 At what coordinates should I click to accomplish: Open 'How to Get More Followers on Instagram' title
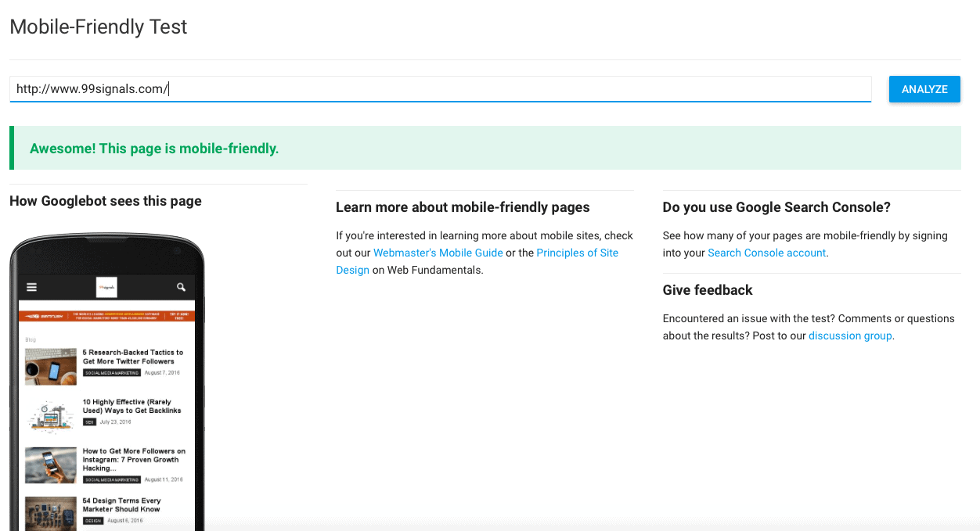click(134, 460)
